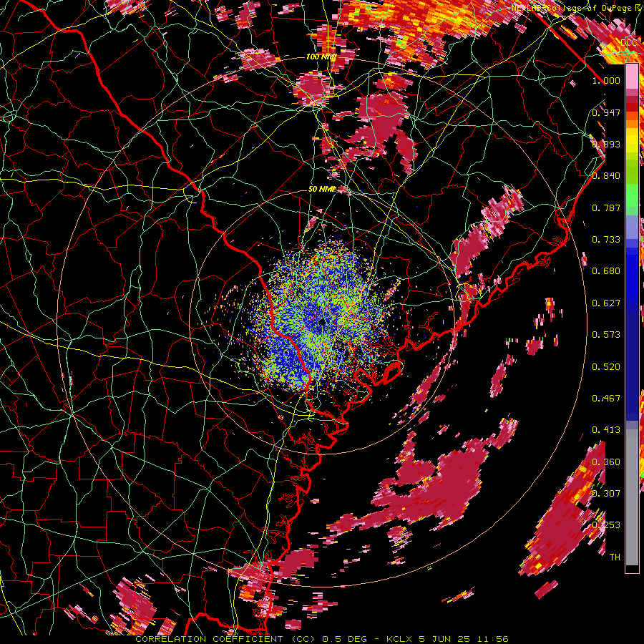This screenshot has height=644, width=644.
Task: Click the 1.000 value on the color scale
Action: [x=606, y=80]
